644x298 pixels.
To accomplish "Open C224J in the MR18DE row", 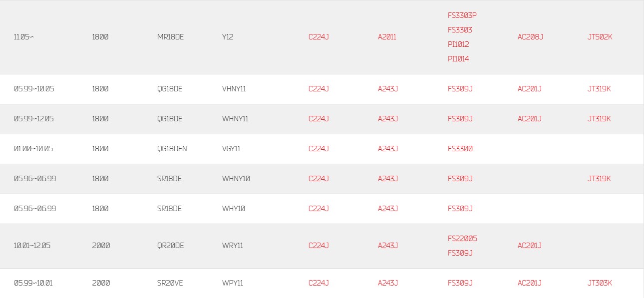I will pyautogui.click(x=319, y=36).
